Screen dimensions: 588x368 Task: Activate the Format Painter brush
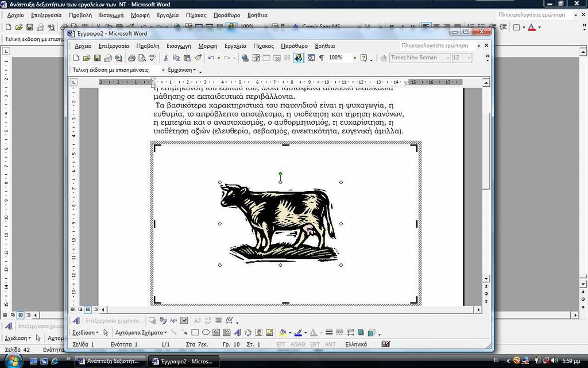[x=198, y=58]
